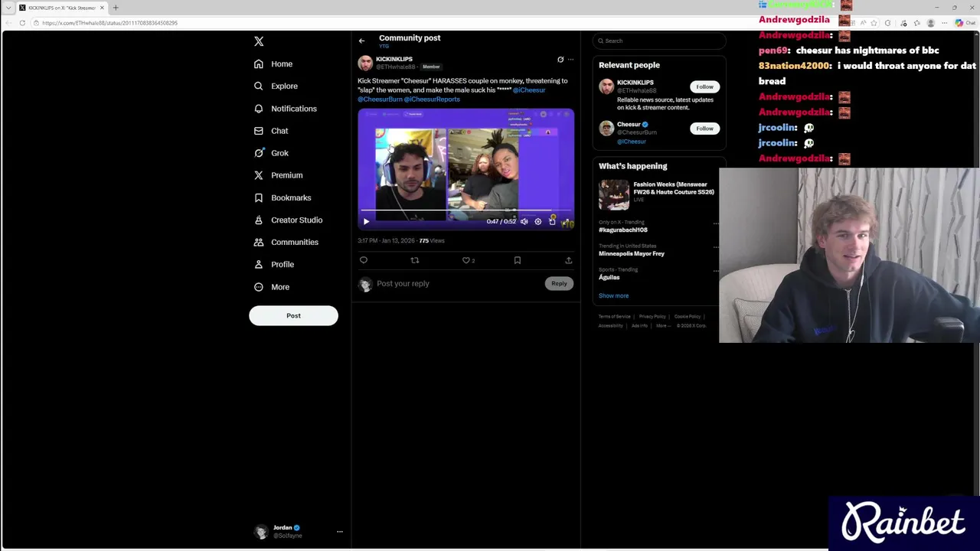980x551 pixels.
Task: Open Home in the sidebar
Action: (x=273, y=64)
